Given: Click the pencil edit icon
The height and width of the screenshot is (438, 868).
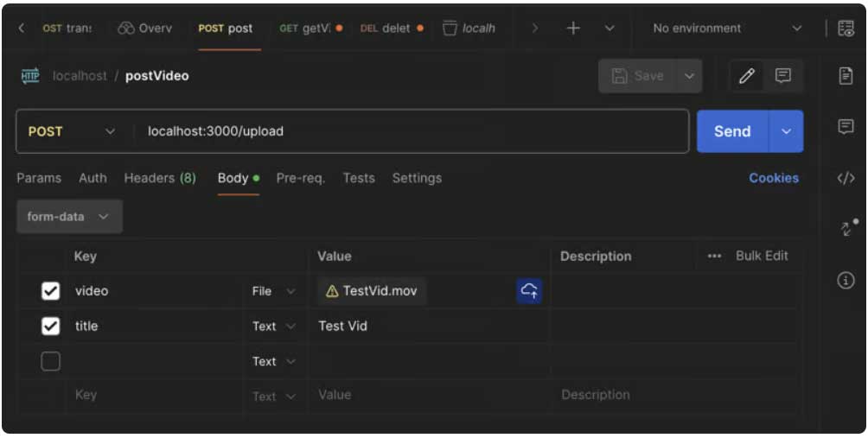Looking at the screenshot, I should (748, 76).
